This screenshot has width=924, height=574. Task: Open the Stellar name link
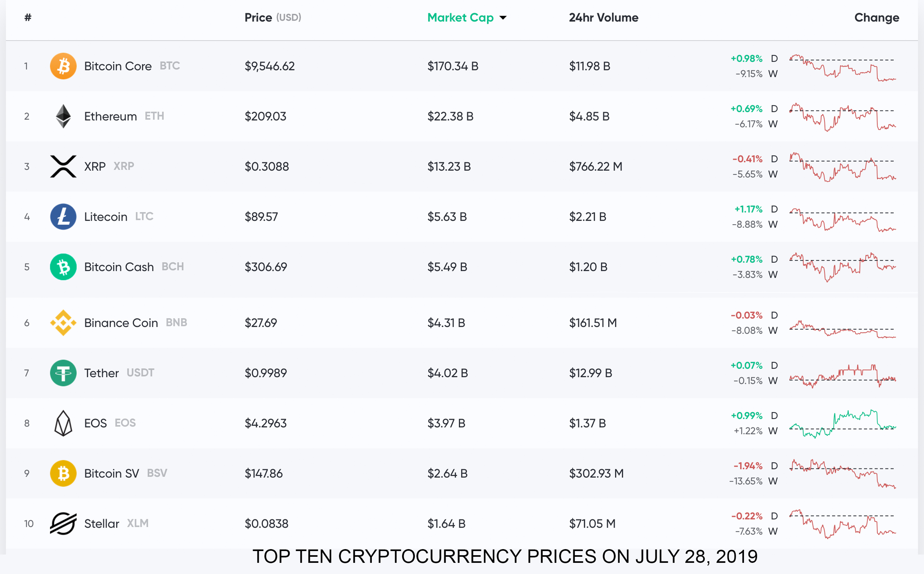click(x=102, y=524)
